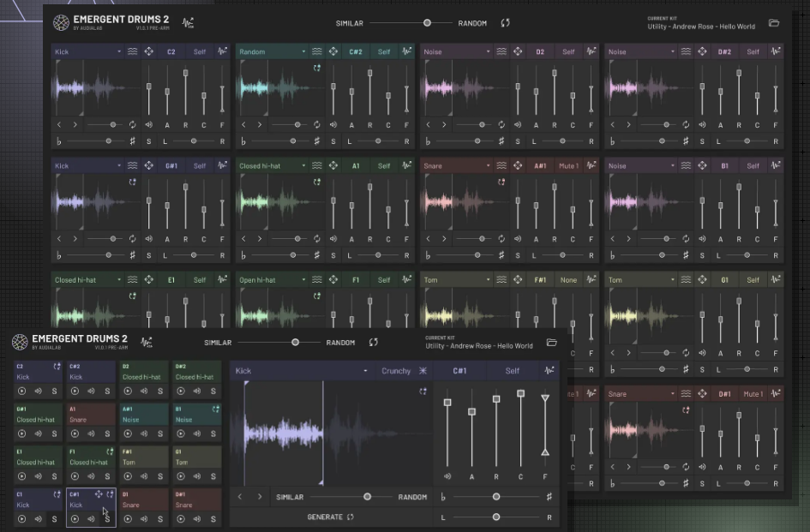Solo the D#1 Snare pad

[x=213, y=518]
